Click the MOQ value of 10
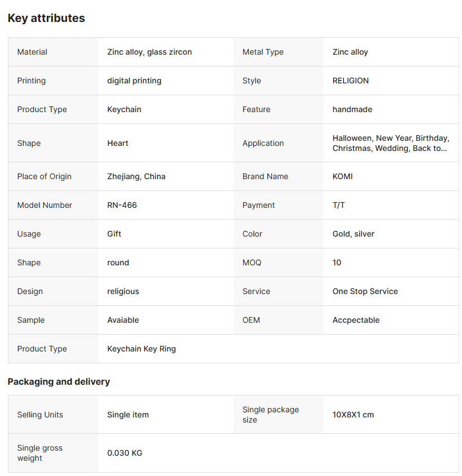 [337, 263]
